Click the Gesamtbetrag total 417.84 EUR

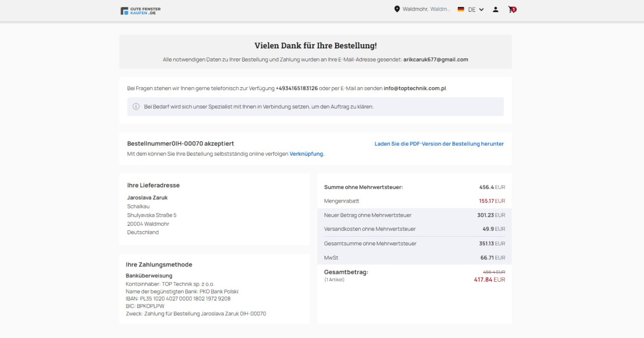point(490,280)
